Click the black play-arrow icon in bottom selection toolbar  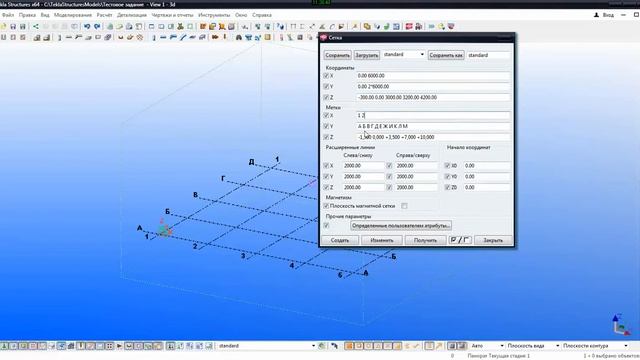(119, 346)
